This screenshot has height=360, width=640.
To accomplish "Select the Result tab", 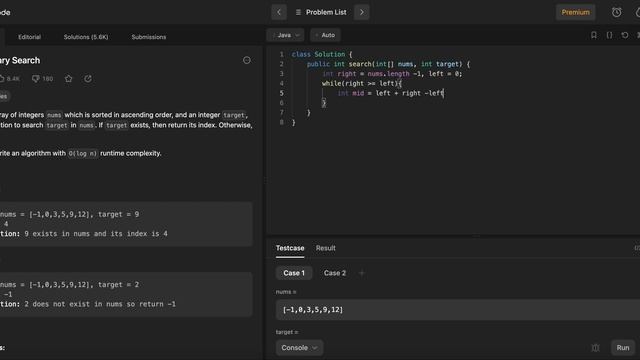I will (326, 248).
